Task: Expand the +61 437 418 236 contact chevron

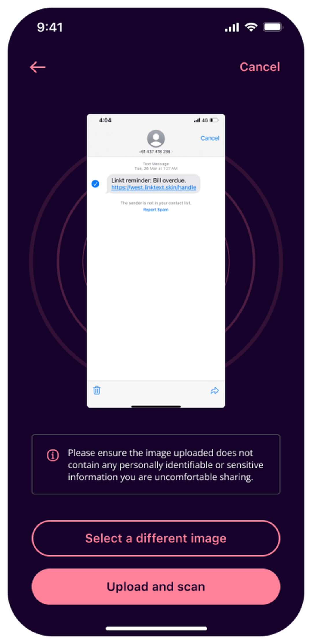Action: tap(172, 152)
